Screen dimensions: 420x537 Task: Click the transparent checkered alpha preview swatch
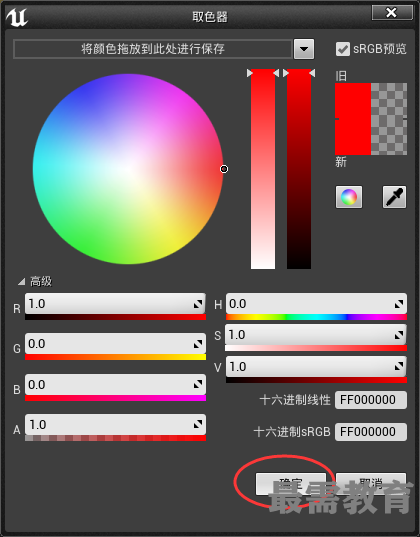[x=389, y=119]
